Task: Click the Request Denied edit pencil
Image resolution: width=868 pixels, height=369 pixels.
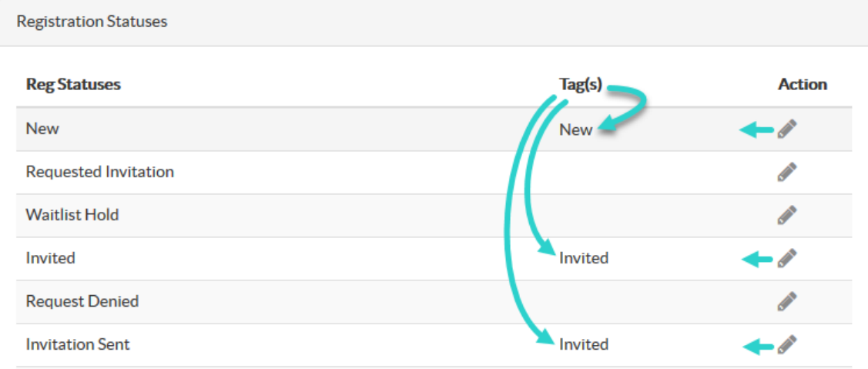Action: [x=787, y=301]
